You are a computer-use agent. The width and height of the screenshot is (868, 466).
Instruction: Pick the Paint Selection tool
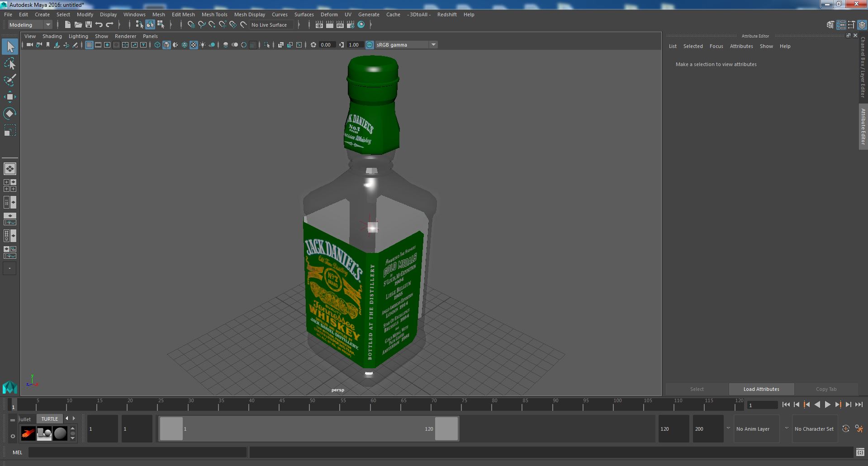tap(10, 80)
